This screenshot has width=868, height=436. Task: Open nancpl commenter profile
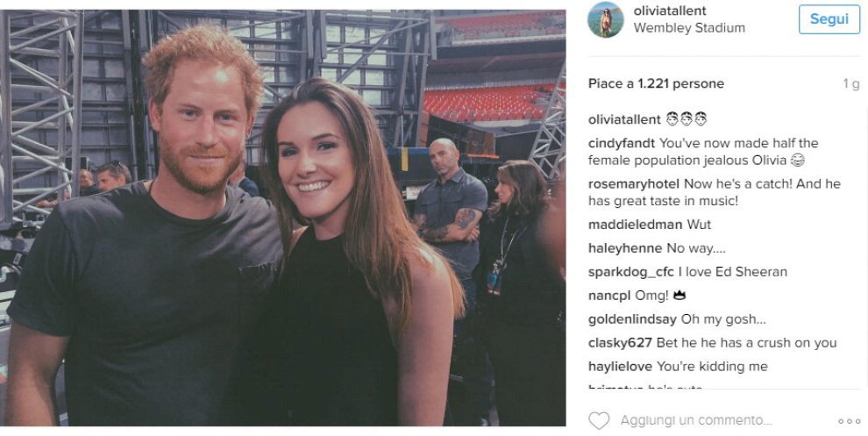(x=608, y=296)
